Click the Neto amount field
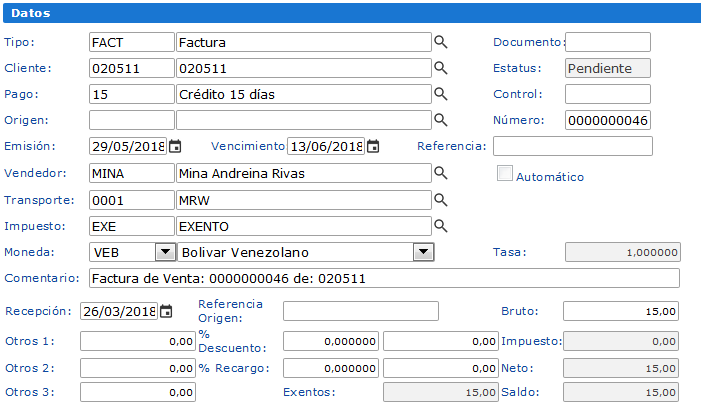The height and width of the screenshot is (407, 701). (x=621, y=368)
